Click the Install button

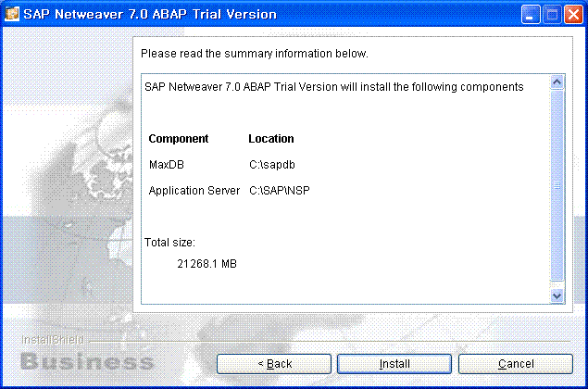click(394, 363)
